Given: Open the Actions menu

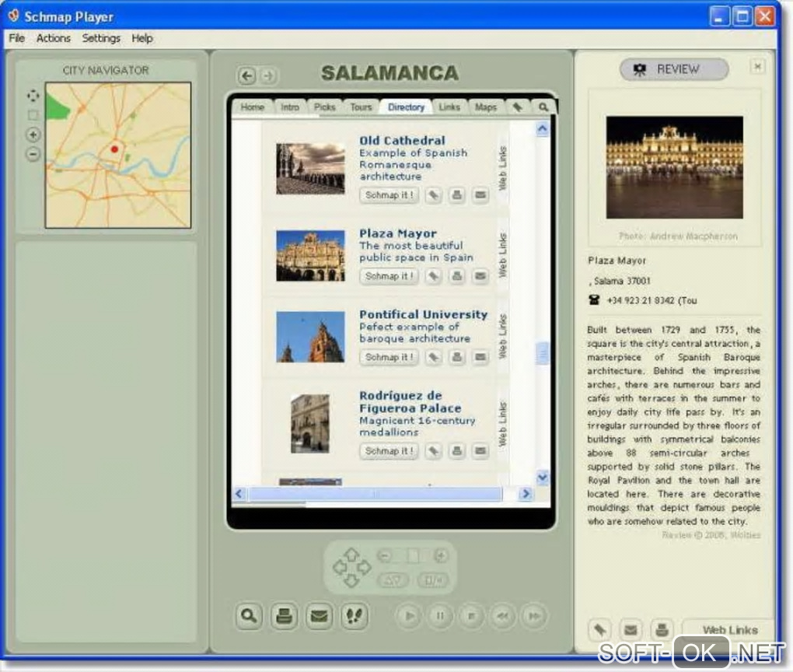Looking at the screenshot, I should (x=53, y=38).
